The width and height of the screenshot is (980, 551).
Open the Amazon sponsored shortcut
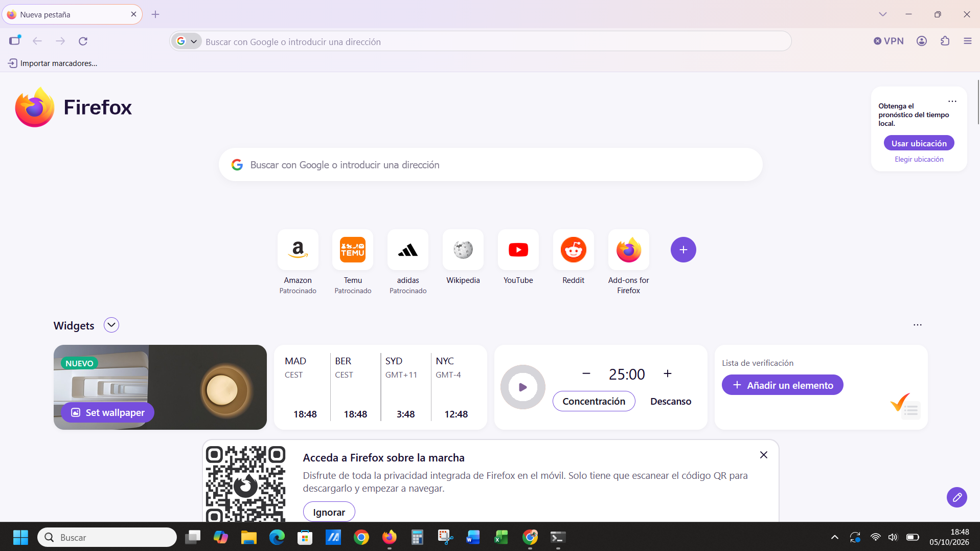[298, 250]
